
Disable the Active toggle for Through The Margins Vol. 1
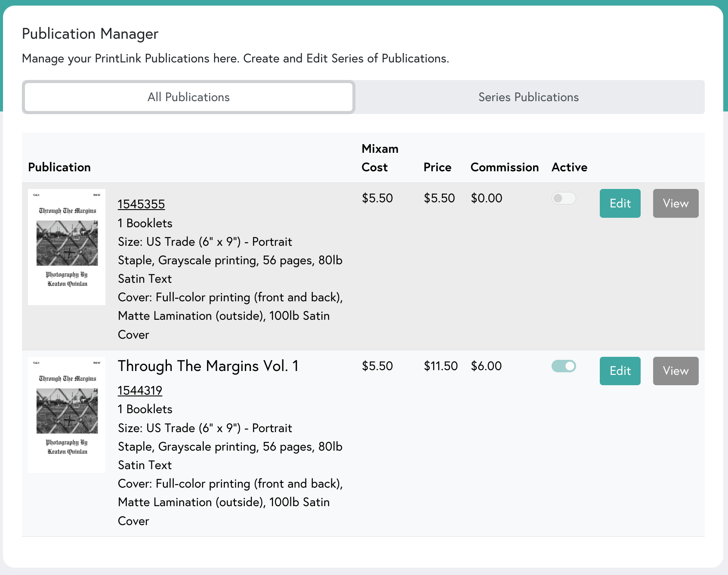click(x=564, y=366)
